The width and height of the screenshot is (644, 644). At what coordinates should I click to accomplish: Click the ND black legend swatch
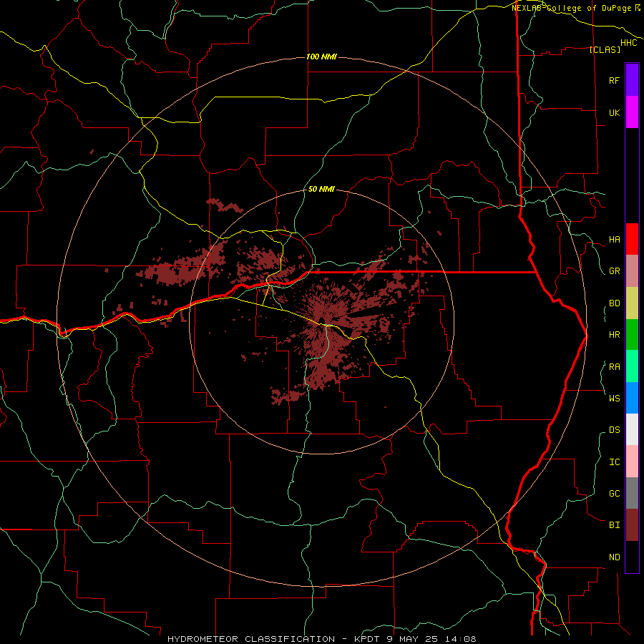point(632,557)
